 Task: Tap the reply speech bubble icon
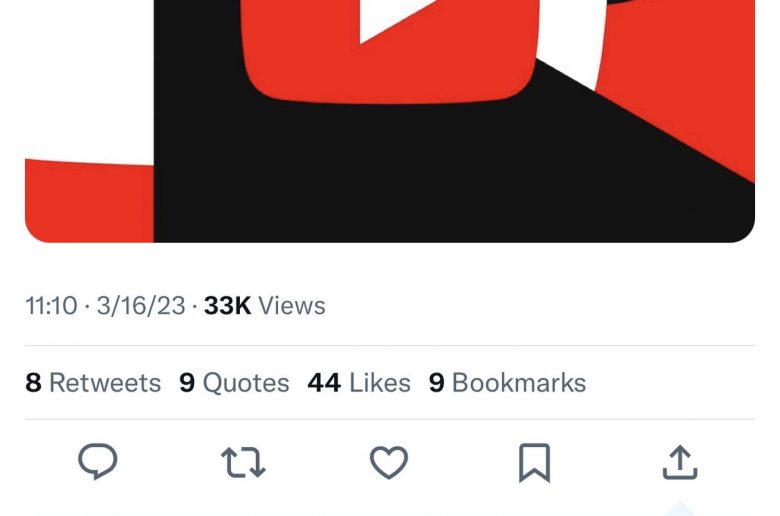98,461
